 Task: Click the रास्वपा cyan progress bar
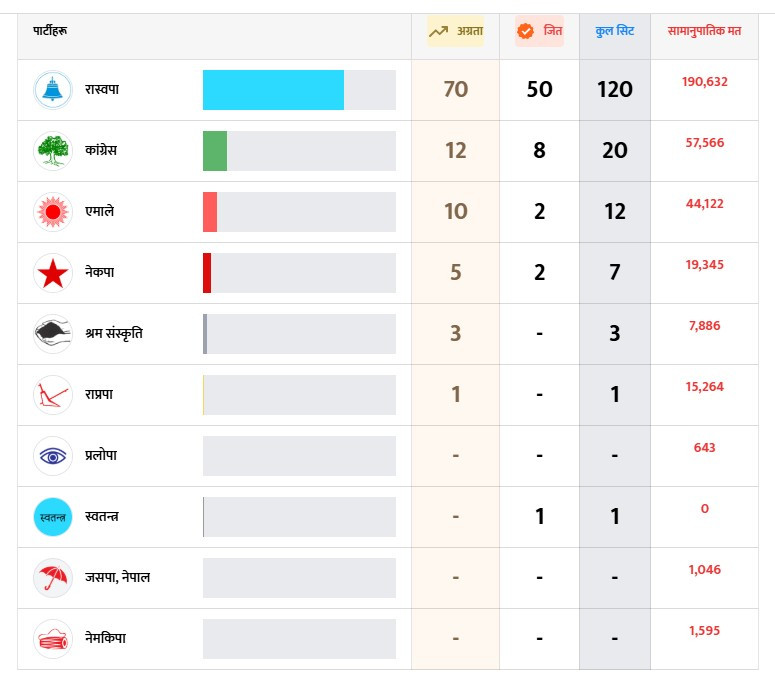coord(273,90)
